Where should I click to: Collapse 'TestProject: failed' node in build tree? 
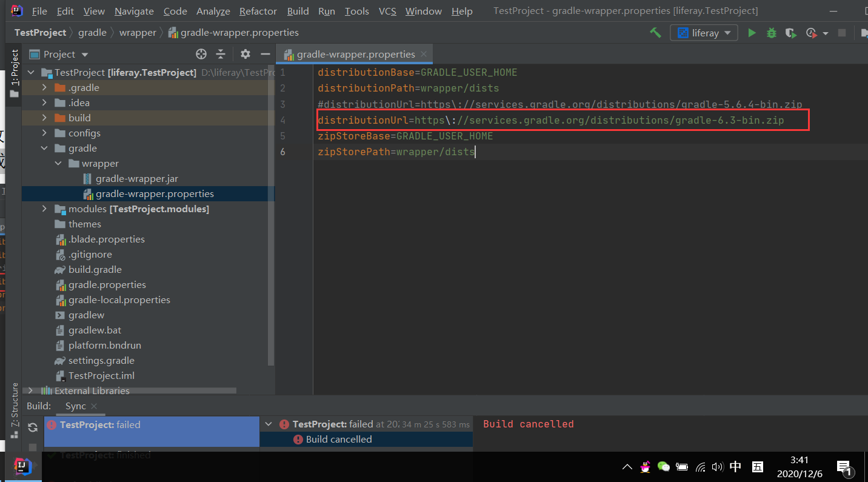(x=269, y=424)
